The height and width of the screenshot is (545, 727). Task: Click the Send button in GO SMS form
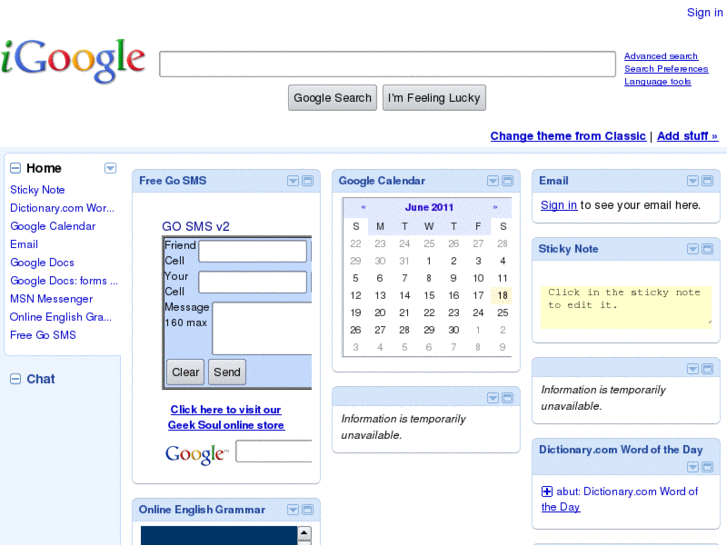(x=227, y=372)
